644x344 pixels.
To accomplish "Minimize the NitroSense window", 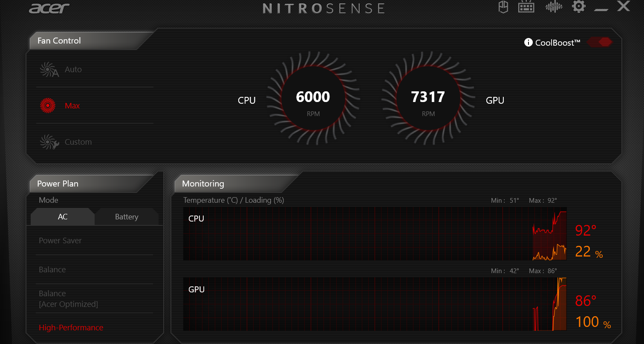I will tap(601, 9).
